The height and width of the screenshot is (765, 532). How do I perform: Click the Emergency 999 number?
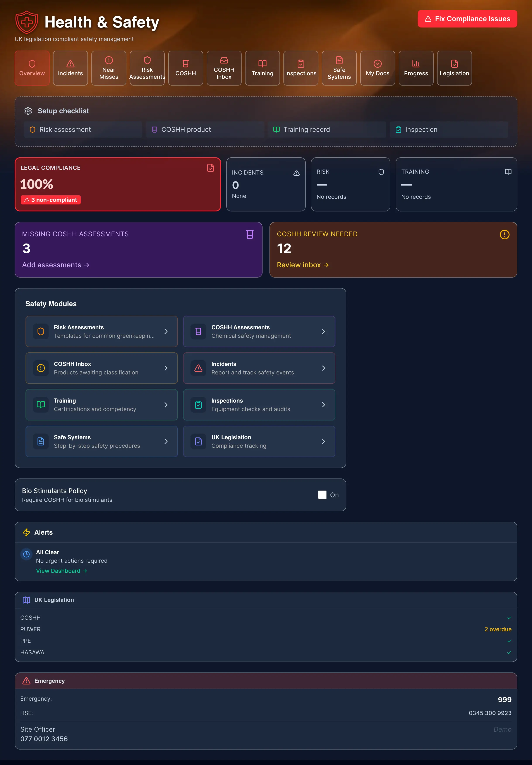(x=504, y=700)
